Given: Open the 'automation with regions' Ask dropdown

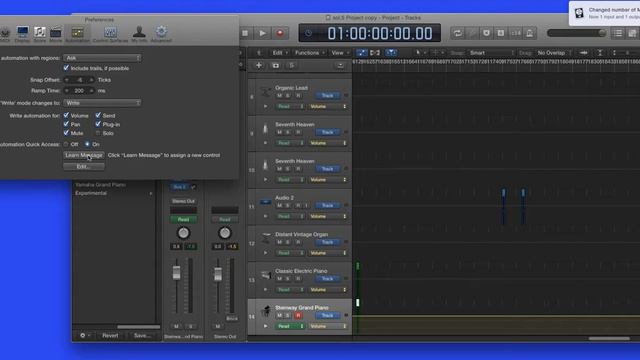Looking at the screenshot, I should [102, 58].
